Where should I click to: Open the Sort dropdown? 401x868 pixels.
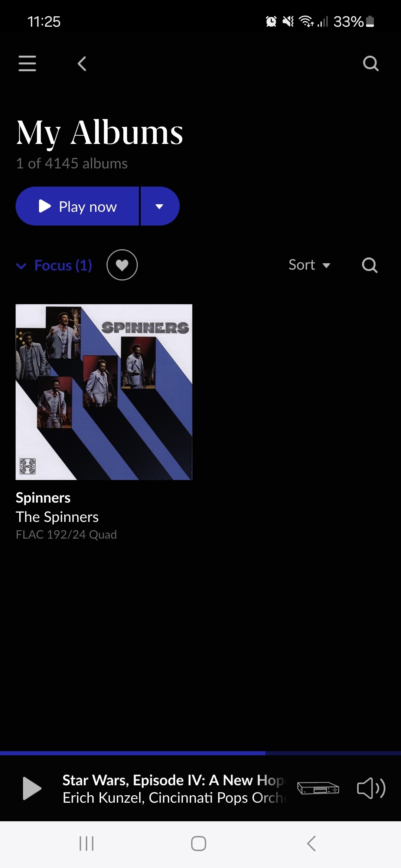pyautogui.click(x=309, y=265)
